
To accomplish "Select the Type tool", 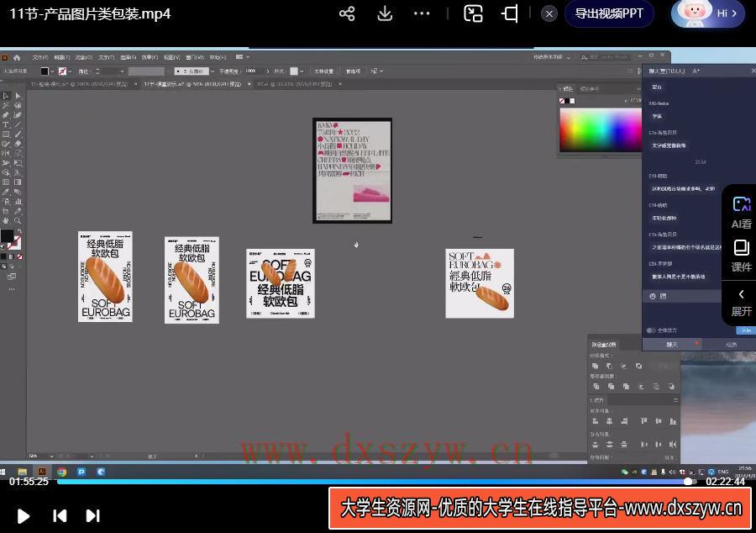I will 6,125.
